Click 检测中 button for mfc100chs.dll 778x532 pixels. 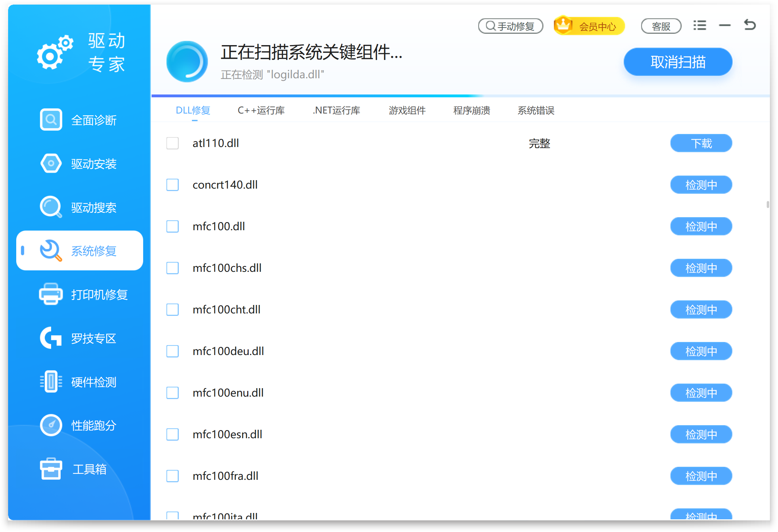point(701,268)
